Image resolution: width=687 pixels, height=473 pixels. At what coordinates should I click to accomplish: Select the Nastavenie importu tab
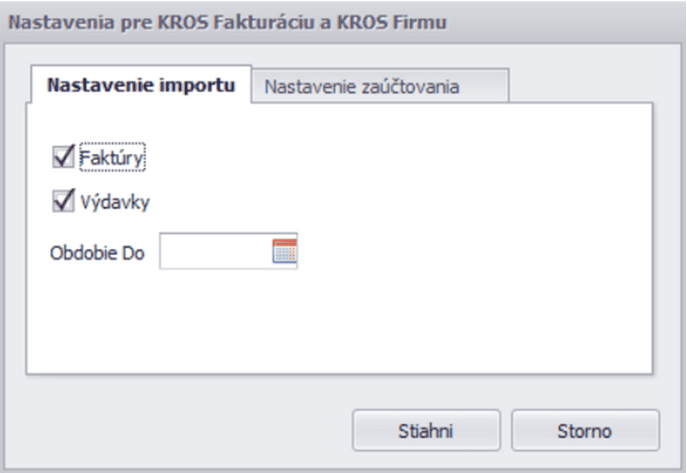(x=141, y=86)
